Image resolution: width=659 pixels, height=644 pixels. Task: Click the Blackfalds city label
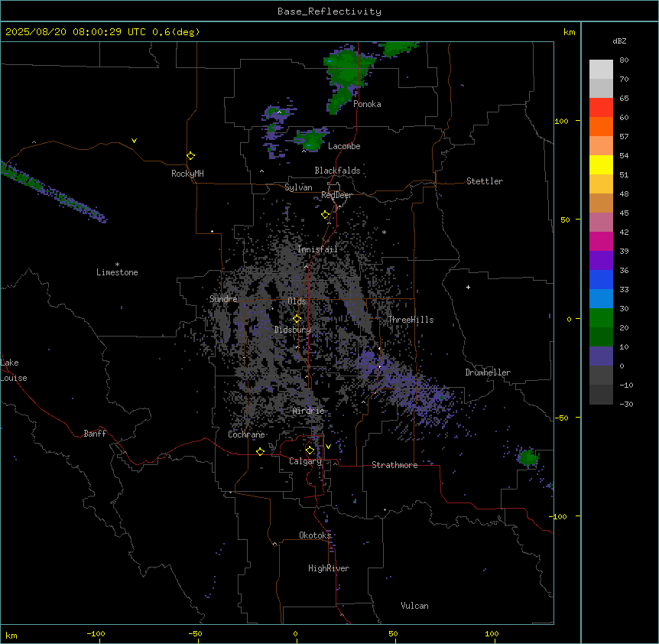pos(337,171)
